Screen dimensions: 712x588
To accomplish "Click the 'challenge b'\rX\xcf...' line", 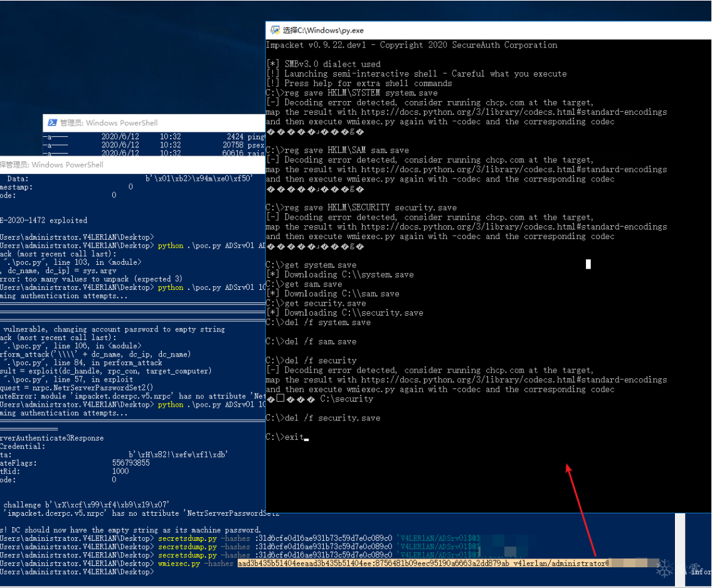I will click(x=87, y=505).
